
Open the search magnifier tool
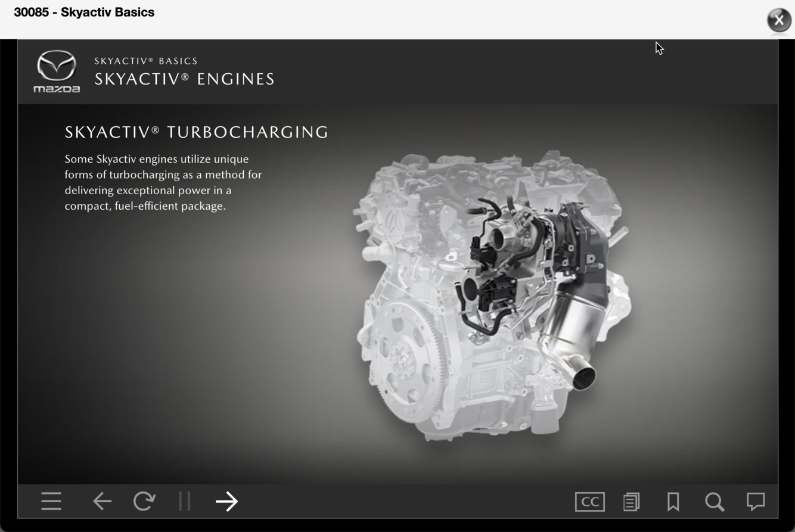(x=715, y=502)
